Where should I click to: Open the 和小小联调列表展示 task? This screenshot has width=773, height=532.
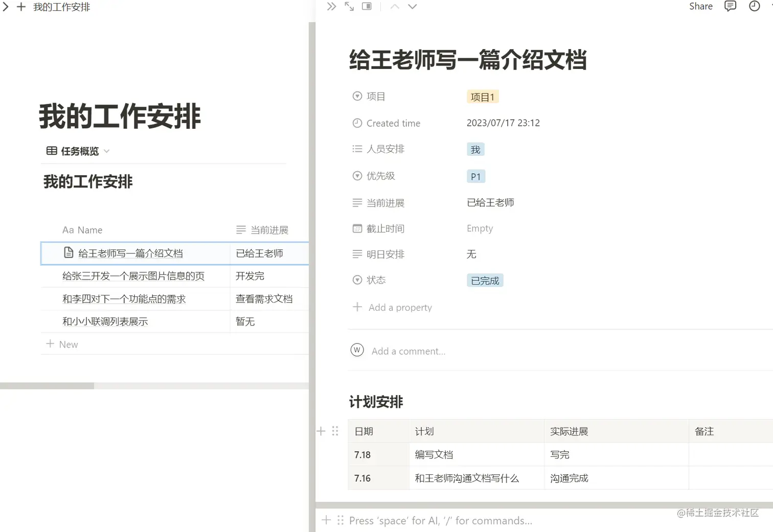[x=105, y=321]
